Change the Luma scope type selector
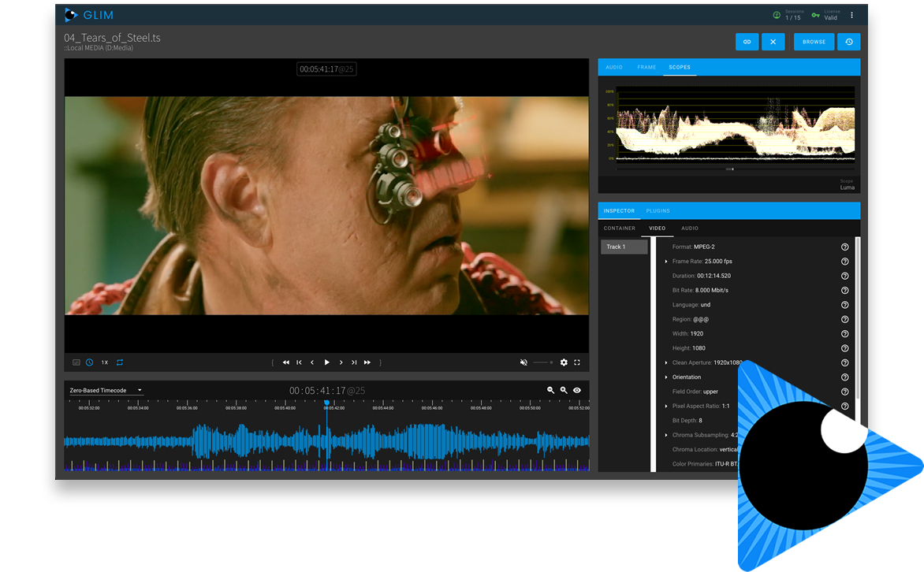Screen dimensions: 924x572 tap(847, 185)
